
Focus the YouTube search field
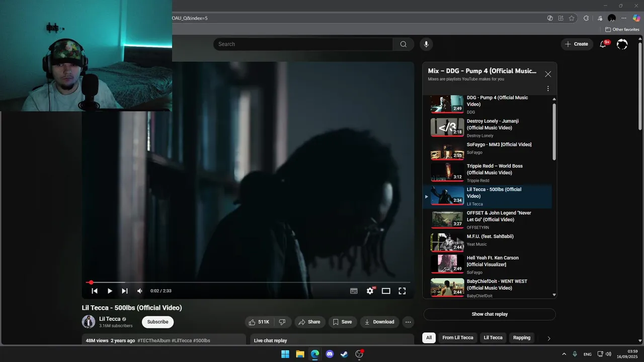[x=303, y=44]
